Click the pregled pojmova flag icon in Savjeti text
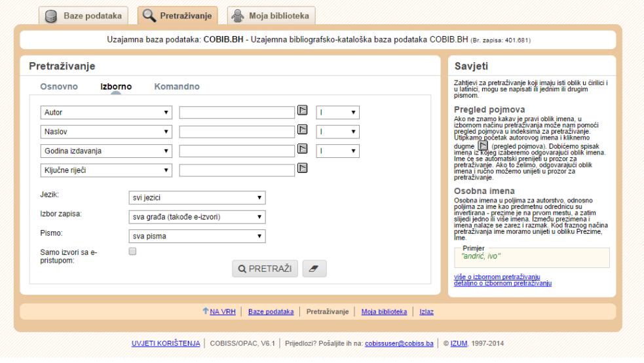This screenshot has height=363, width=644. point(483,145)
